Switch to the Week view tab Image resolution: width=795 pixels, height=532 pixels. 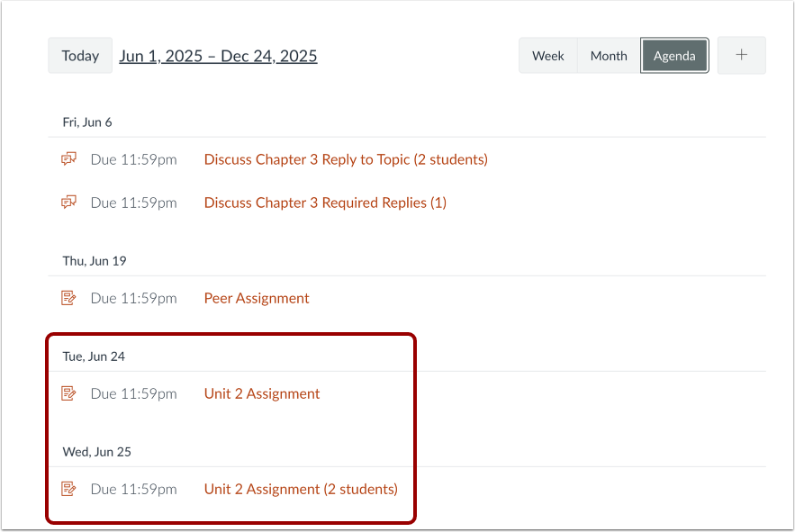(x=547, y=55)
